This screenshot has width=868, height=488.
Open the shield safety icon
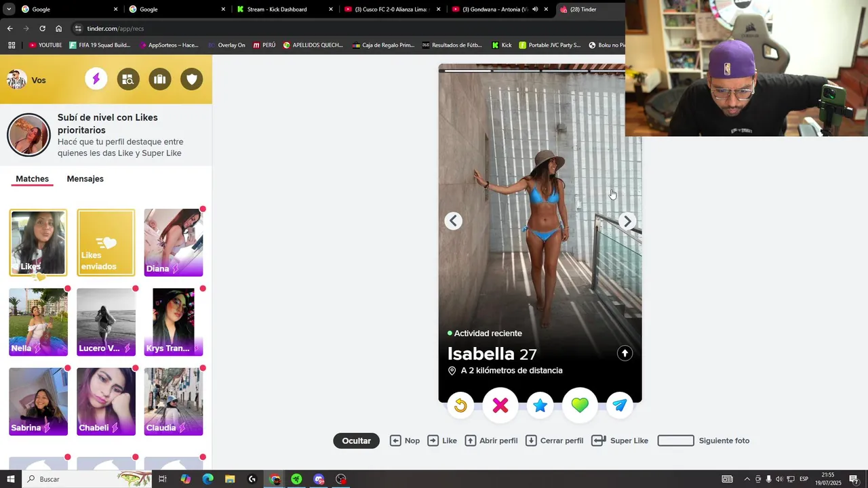192,79
